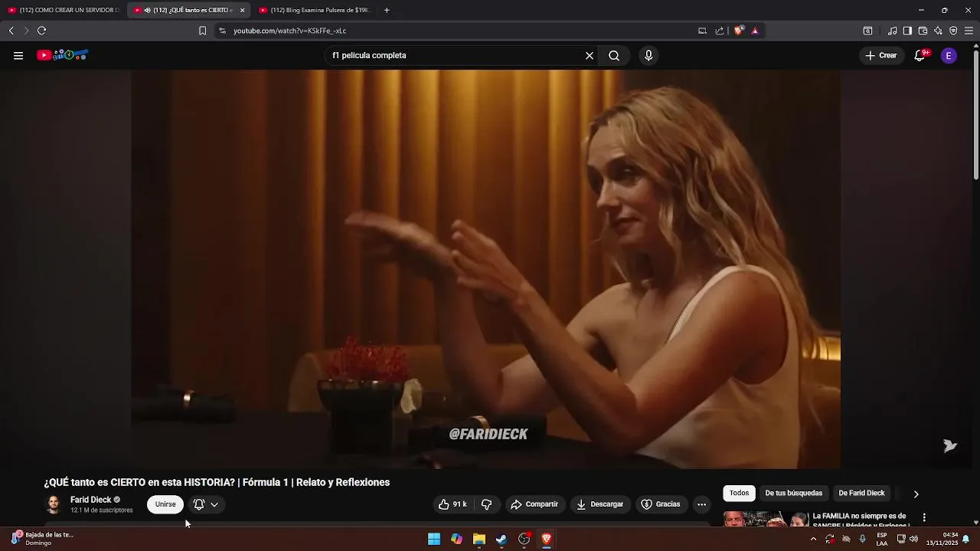This screenshot has width=980, height=551.
Task: Click the page vertical scrollbar thumb
Action: coord(975,115)
